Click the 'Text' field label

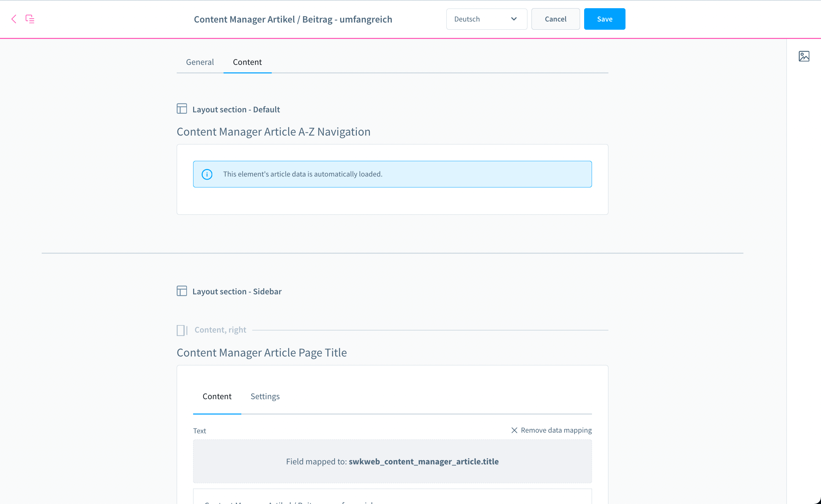200,431
